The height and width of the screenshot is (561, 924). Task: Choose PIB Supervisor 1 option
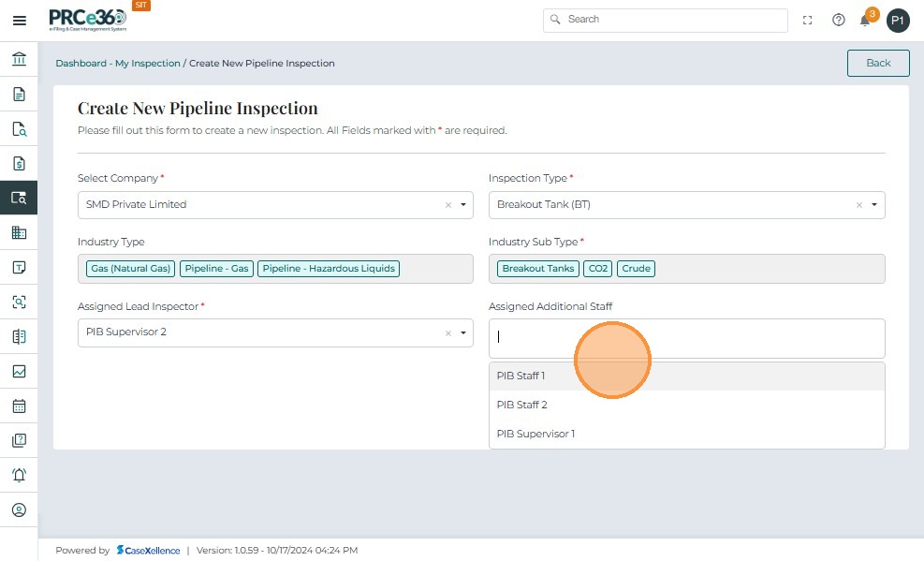[x=535, y=434]
